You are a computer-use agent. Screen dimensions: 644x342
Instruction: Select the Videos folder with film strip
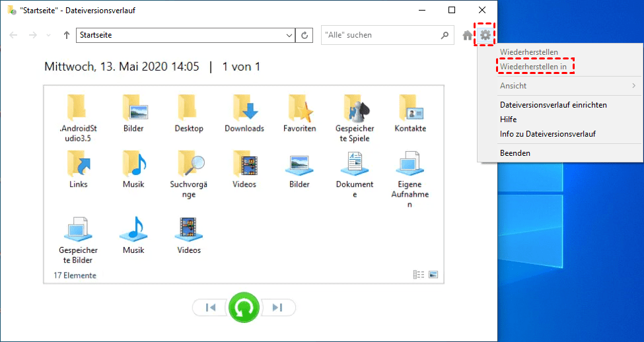pos(245,163)
